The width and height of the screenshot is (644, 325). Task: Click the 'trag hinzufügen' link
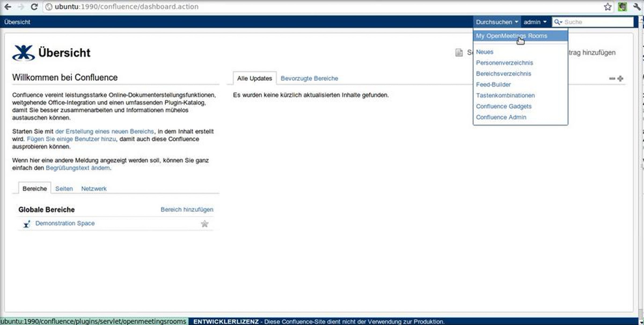click(592, 53)
